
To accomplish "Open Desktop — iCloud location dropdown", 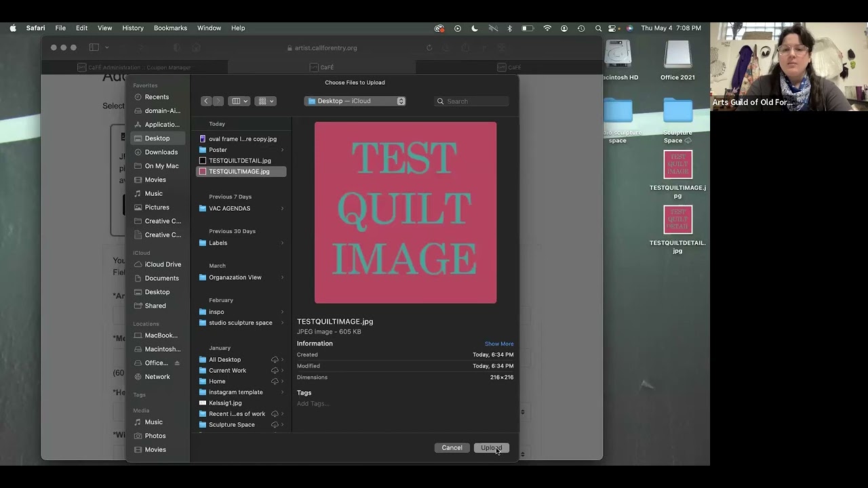I will coord(355,101).
